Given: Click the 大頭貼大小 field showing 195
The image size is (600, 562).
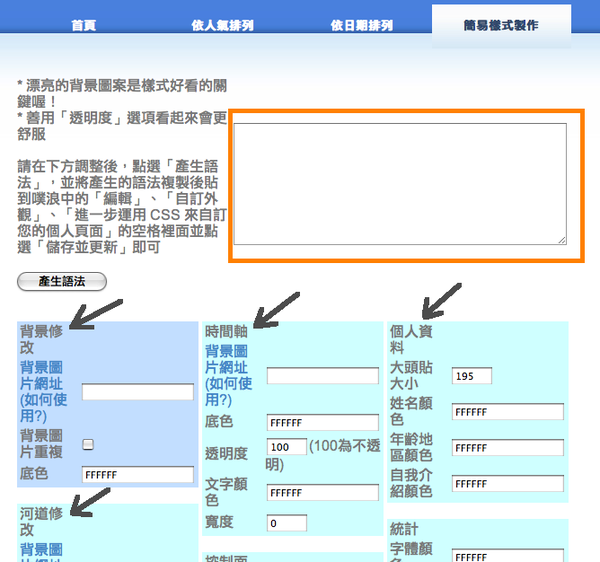Looking at the screenshot, I should (x=471, y=376).
